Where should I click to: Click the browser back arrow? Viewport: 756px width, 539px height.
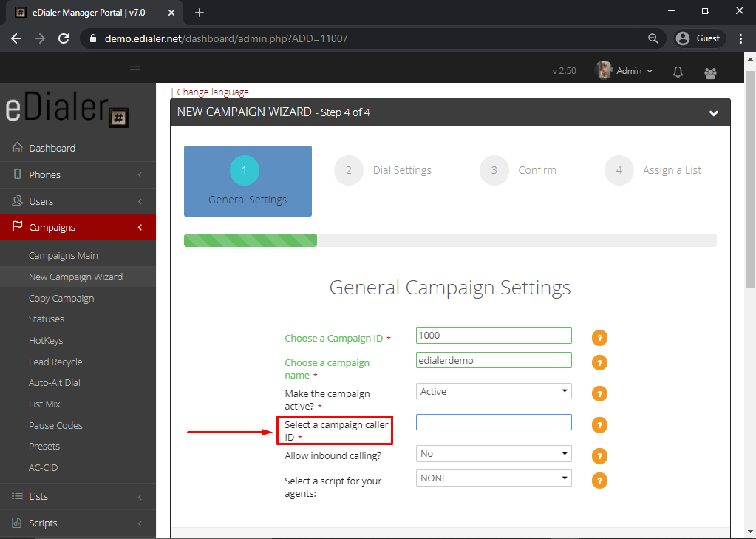[x=16, y=38]
